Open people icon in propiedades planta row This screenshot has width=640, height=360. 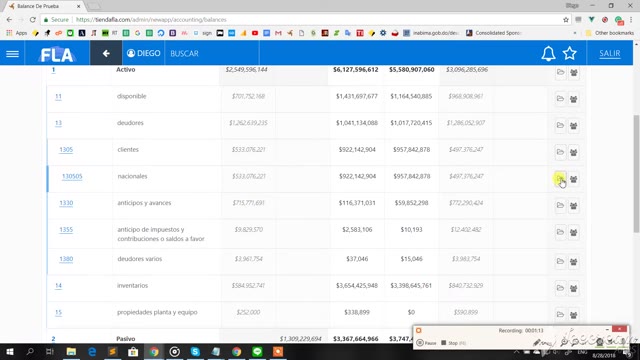click(x=573, y=315)
